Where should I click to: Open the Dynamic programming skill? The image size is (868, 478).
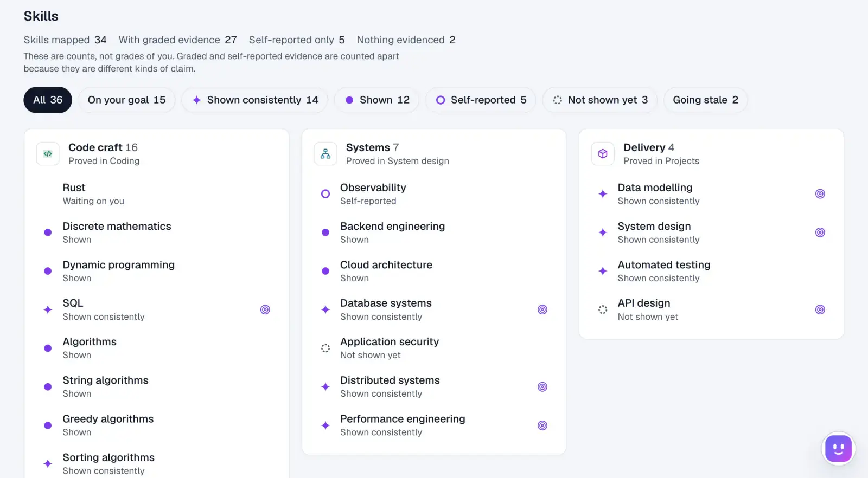point(157,271)
